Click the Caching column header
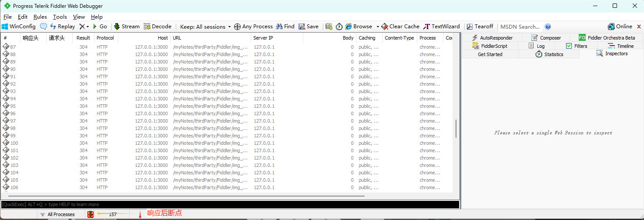 point(369,38)
